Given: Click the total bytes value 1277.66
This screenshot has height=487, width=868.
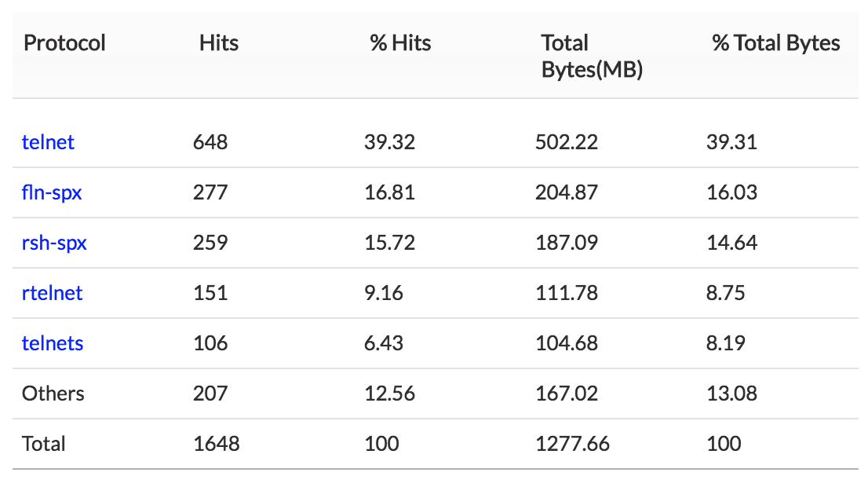Looking at the screenshot, I should click(x=572, y=444).
